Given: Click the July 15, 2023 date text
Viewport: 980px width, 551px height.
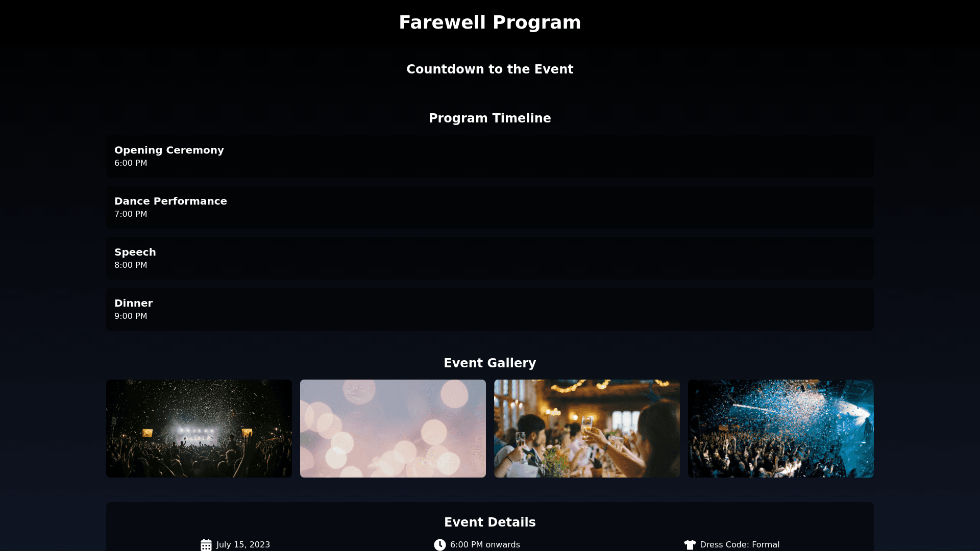Looking at the screenshot, I should point(243,545).
